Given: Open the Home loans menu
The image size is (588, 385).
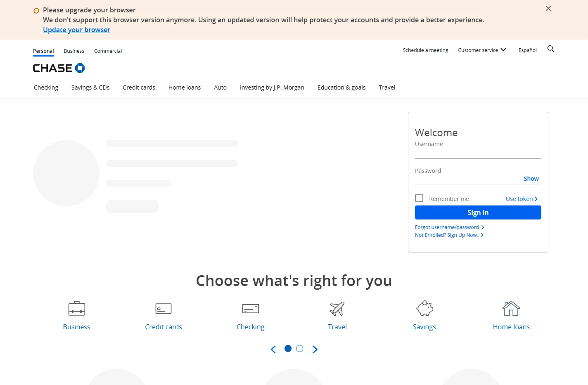Looking at the screenshot, I should pos(185,87).
